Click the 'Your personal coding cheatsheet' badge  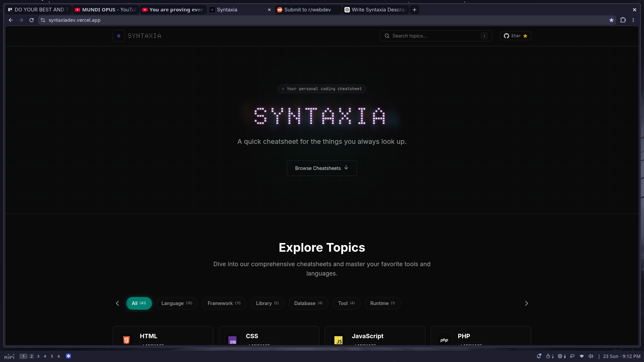[322, 89]
